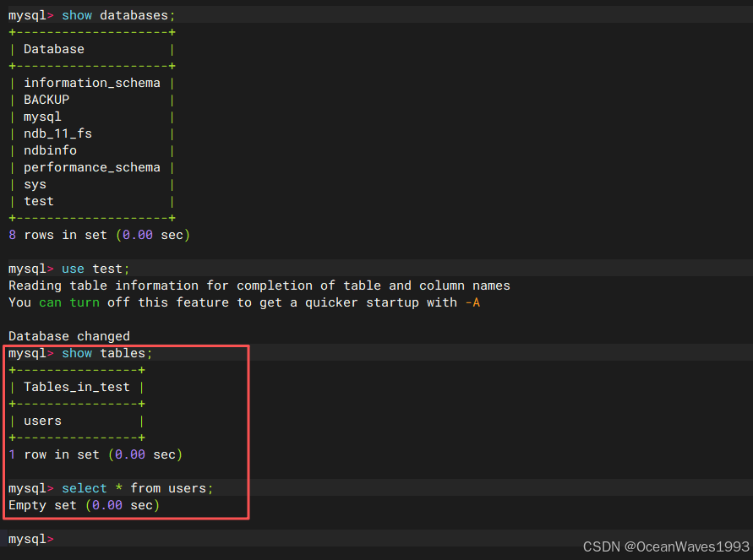Select the BACKUP database entry
The width and height of the screenshot is (753, 560).
point(46,100)
